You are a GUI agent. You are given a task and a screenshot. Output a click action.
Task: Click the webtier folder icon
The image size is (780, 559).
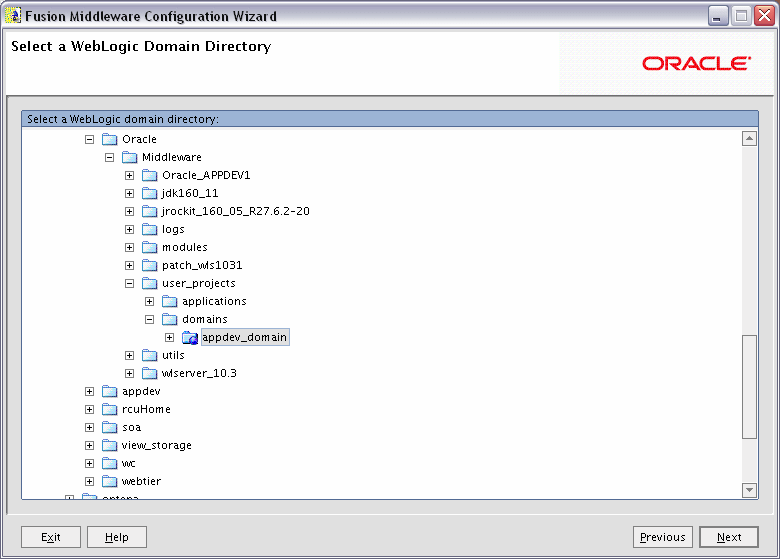click(109, 481)
